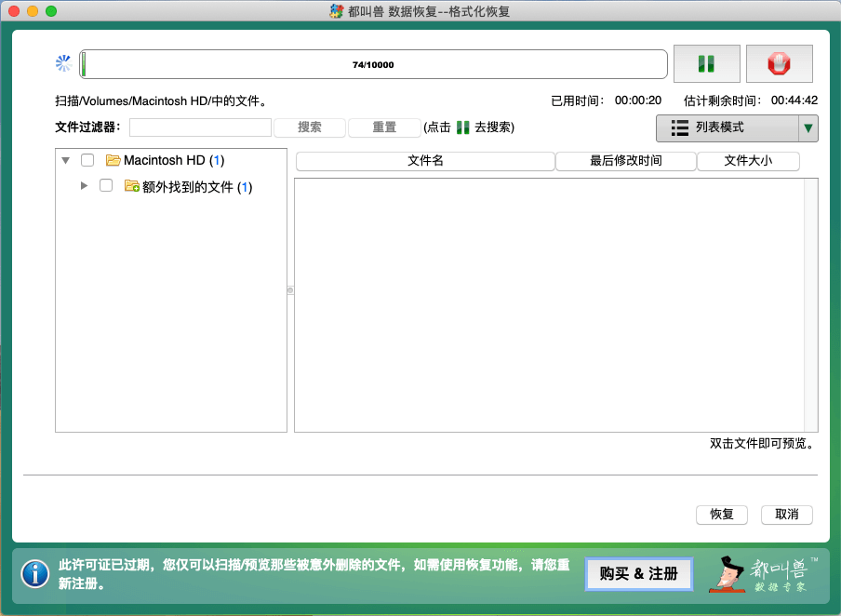Viewport: 841px width, 616px height.
Task: Click the 列表模式 button
Action: pyautogui.click(x=728, y=128)
